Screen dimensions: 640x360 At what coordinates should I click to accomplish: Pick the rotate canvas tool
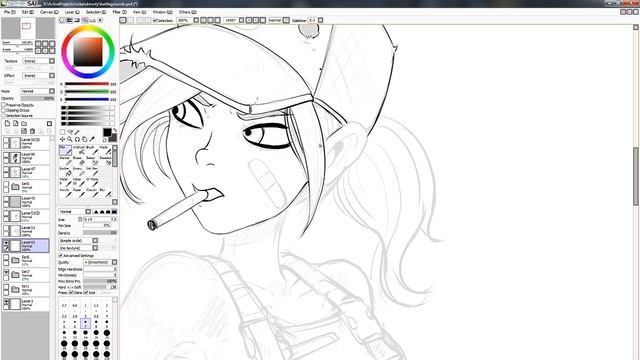pos(77,139)
